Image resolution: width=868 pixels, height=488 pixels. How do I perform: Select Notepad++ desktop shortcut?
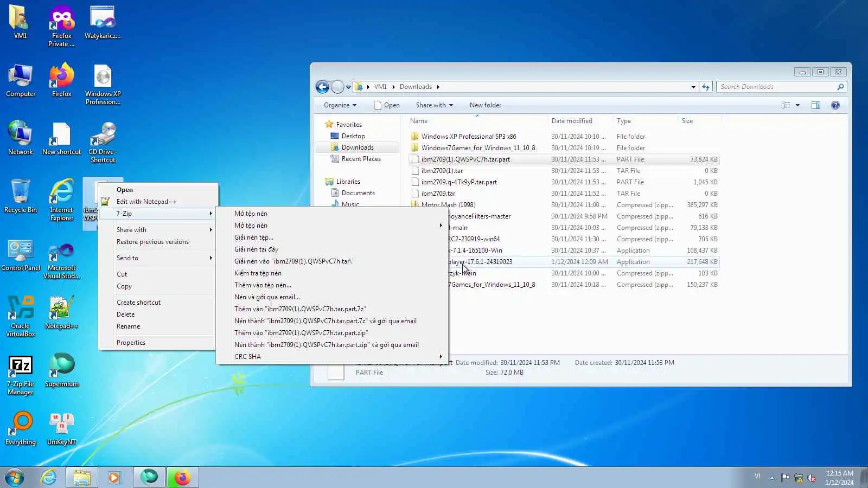[61, 313]
